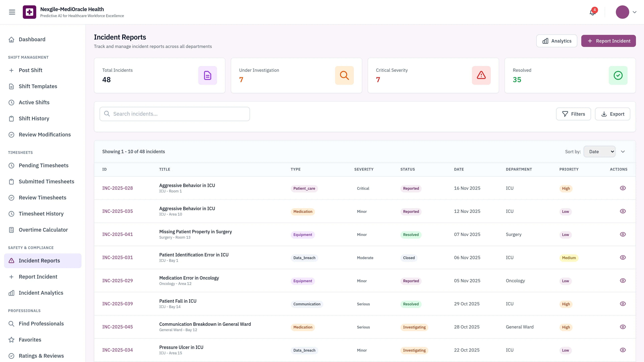Viewport: 644px width, 362px height.
Task: Click the Resolved checkmark icon
Action: point(618,75)
